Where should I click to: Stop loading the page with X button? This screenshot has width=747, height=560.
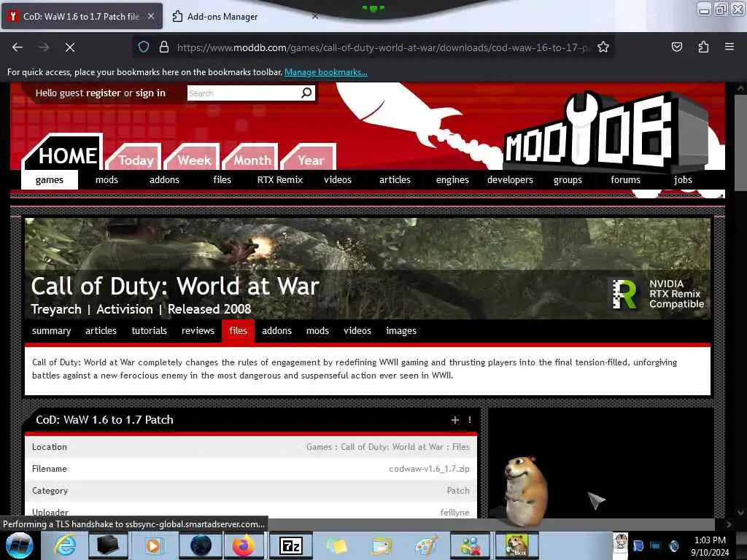tap(69, 47)
